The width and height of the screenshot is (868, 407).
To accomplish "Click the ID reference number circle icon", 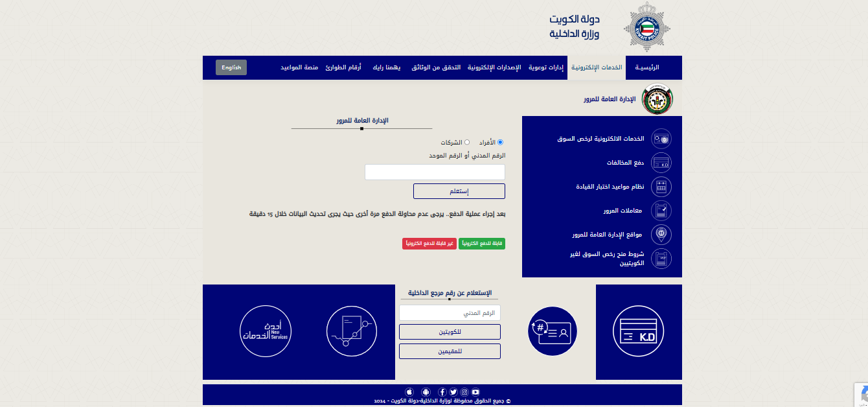I will point(552,332).
